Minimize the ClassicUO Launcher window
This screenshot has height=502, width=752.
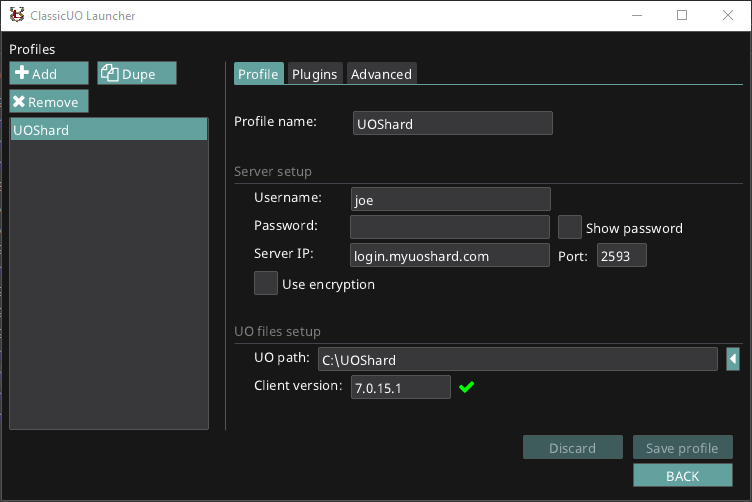pos(637,15)
